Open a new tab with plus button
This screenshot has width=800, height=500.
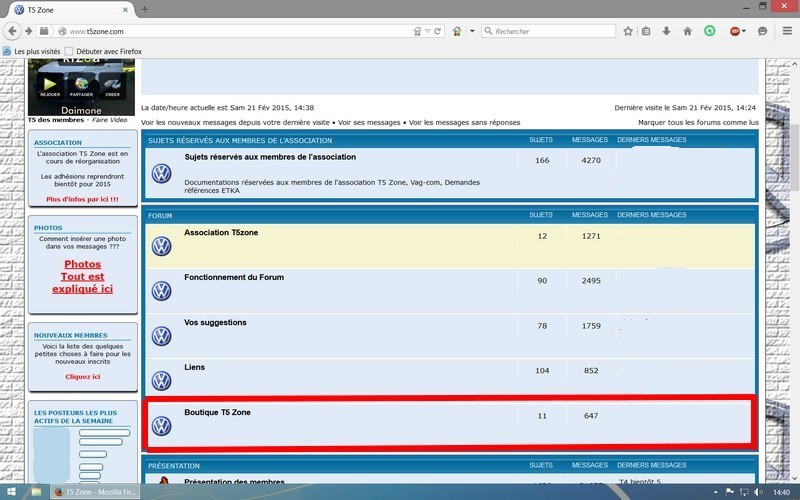(x=145, y=10)
